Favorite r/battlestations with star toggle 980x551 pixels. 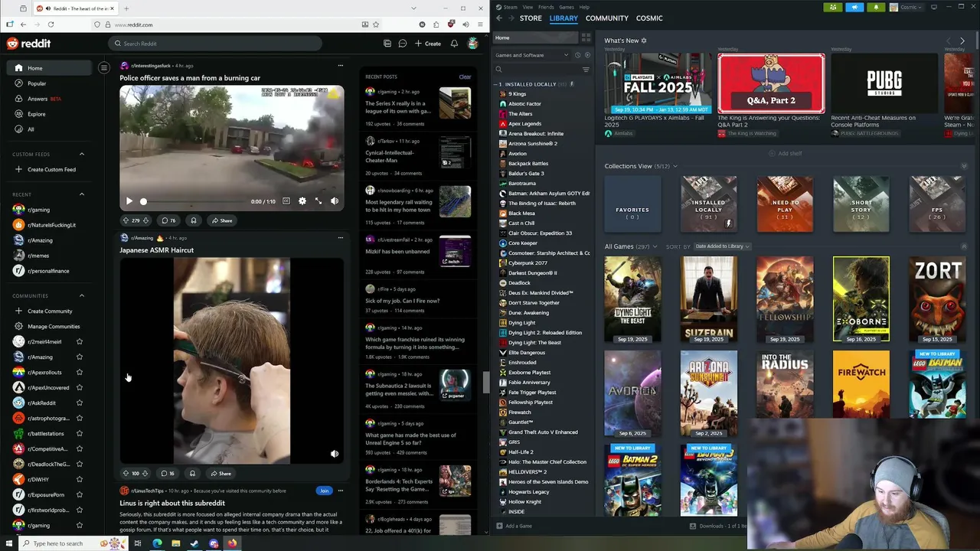(80, 433)
